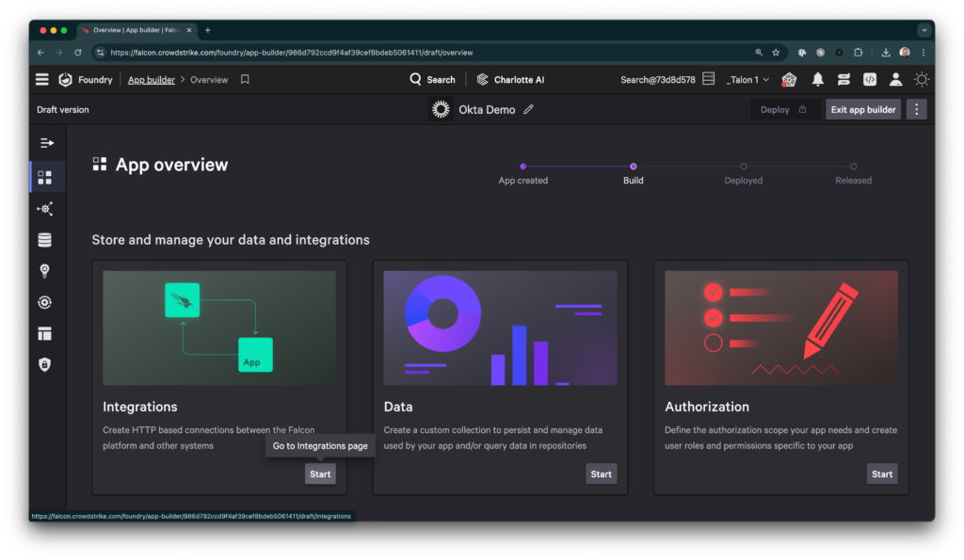
Task: Open Search in the top bar
Action: click(432, 79)
